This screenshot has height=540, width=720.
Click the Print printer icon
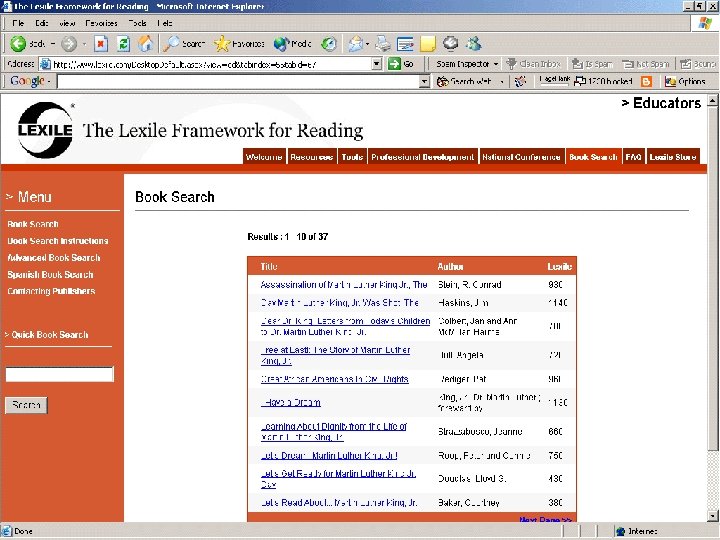tap(382, 44)
